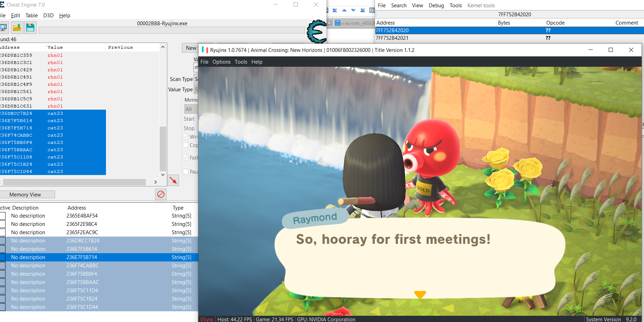Open the memory region All dropdown
This screenshot has width=644, height=322.
[x=191, y=109]
